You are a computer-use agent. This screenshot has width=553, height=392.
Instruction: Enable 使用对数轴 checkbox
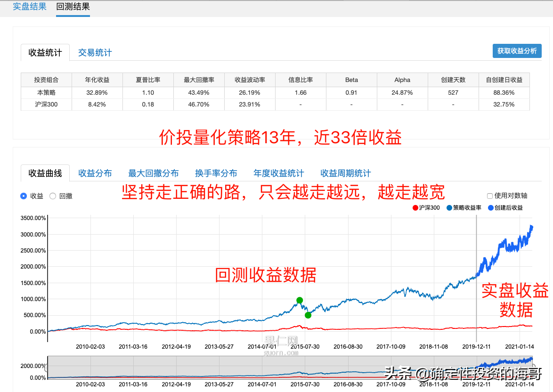pyautogui.click(x=490, y=196)
